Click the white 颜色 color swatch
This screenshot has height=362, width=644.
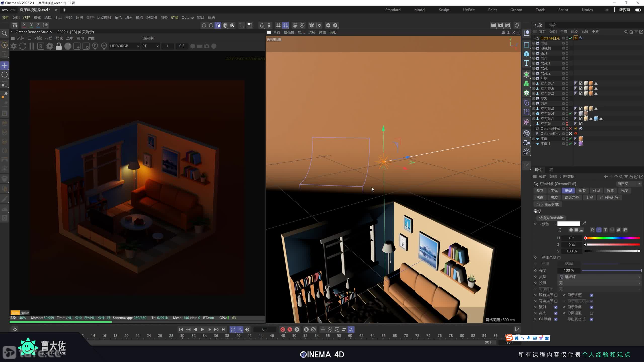(569, 224)
